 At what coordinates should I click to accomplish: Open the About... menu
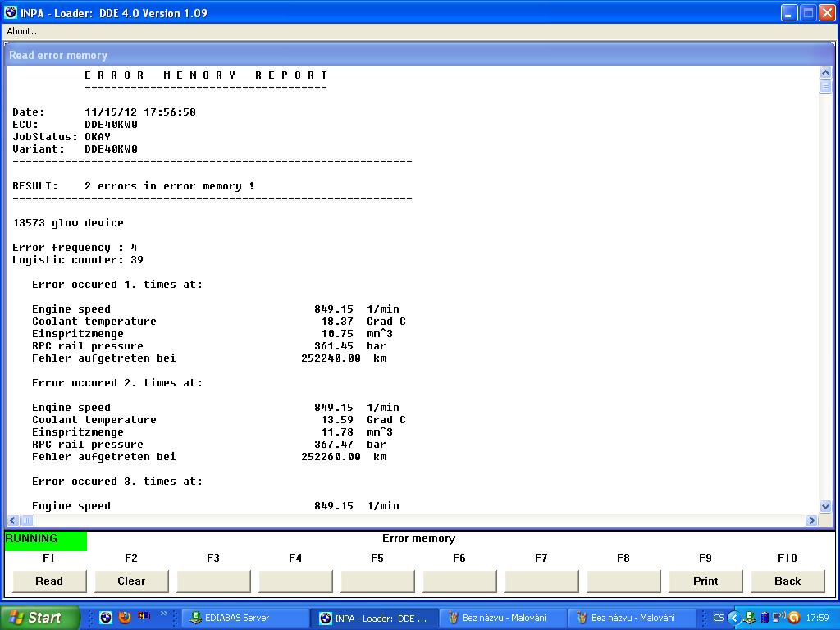(x=23, y=31)
